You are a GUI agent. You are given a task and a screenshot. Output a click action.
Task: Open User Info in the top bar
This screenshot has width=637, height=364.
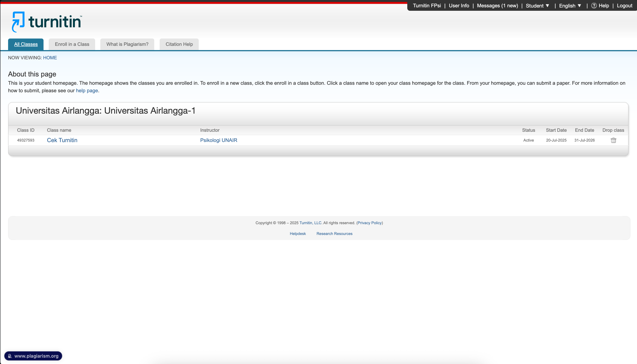459,6
